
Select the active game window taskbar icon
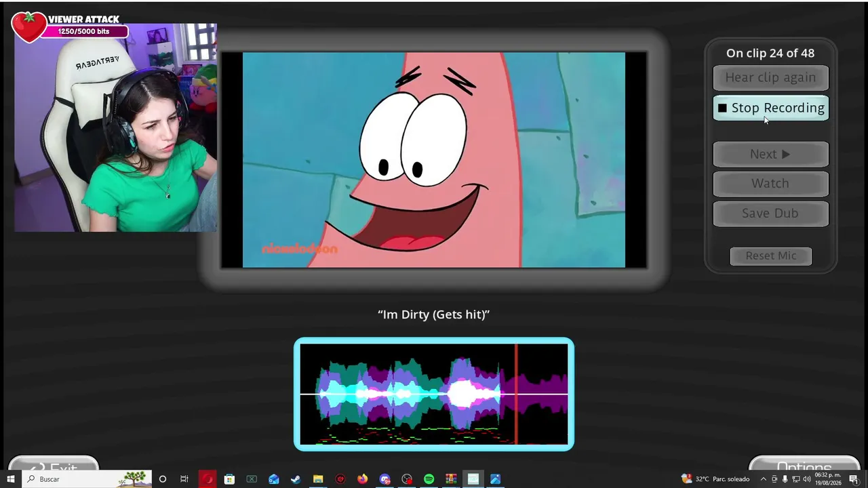(x=473, y=479)
